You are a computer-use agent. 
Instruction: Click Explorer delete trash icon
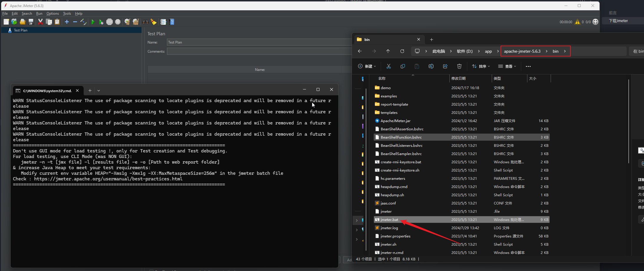click(x=459, y=66)
